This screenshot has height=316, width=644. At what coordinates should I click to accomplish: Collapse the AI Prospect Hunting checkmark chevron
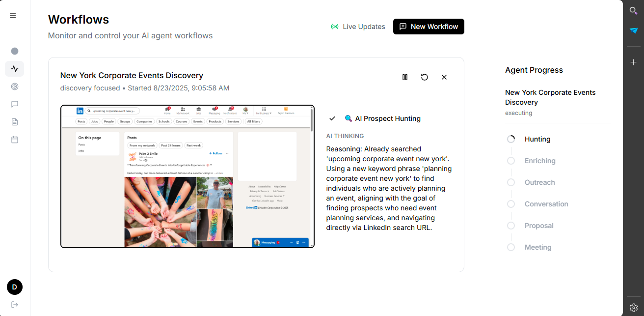coord(332,118)
